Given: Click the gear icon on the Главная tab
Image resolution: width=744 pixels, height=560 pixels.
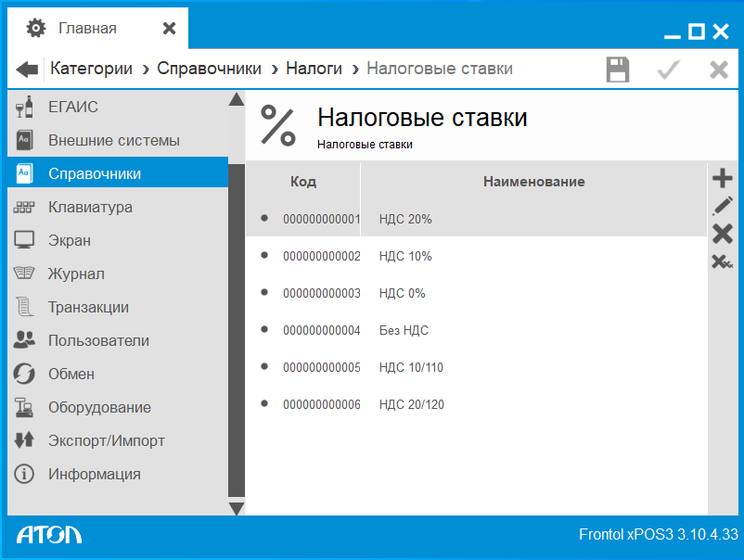Looking at the screenshot, I should click(x=36, y=28).
